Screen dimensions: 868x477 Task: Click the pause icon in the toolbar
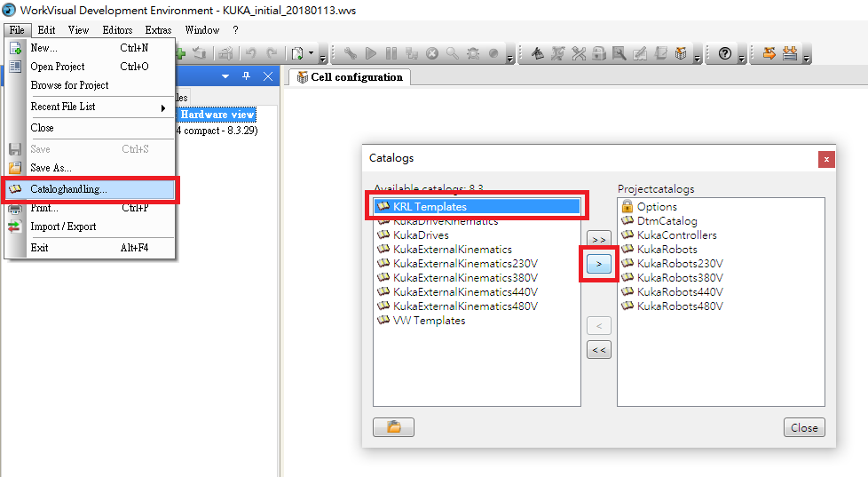391,53
